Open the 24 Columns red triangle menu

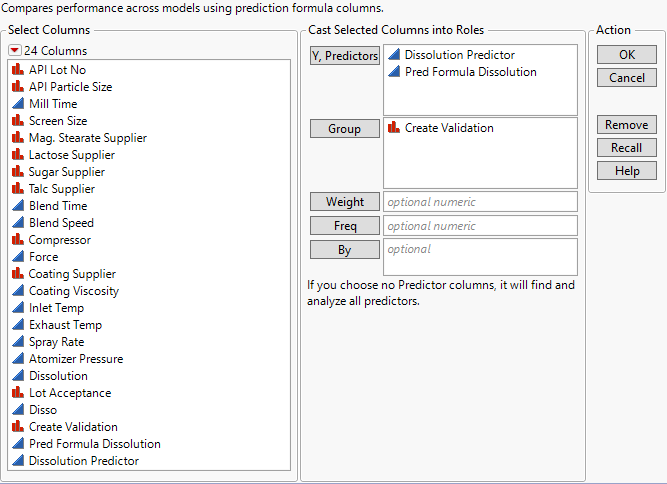pos(15,51)
